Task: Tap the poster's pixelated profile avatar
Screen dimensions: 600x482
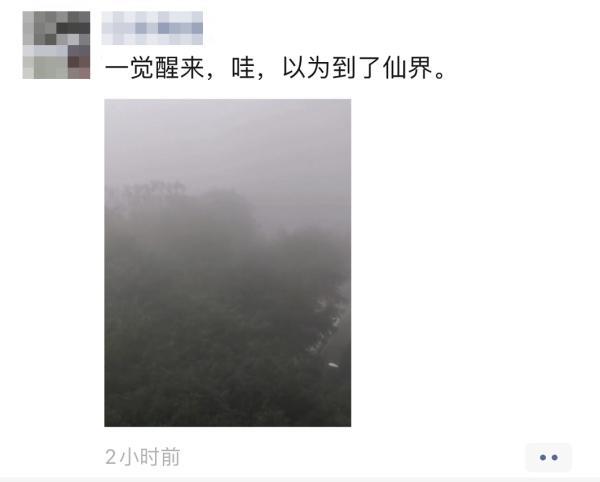Action: (x=56, y=45)
